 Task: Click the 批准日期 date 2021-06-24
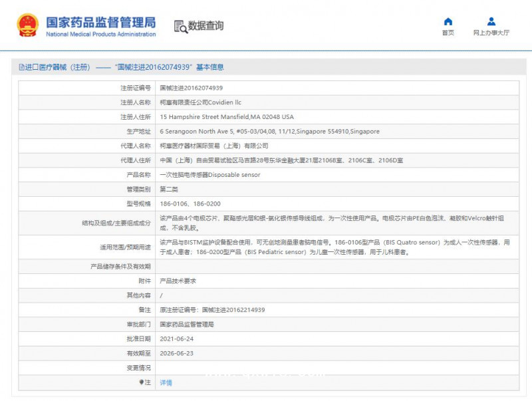click(178, 338)
